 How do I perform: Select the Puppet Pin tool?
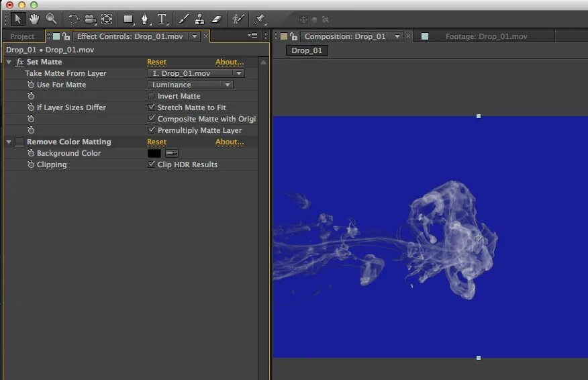[x=260, y=19]
